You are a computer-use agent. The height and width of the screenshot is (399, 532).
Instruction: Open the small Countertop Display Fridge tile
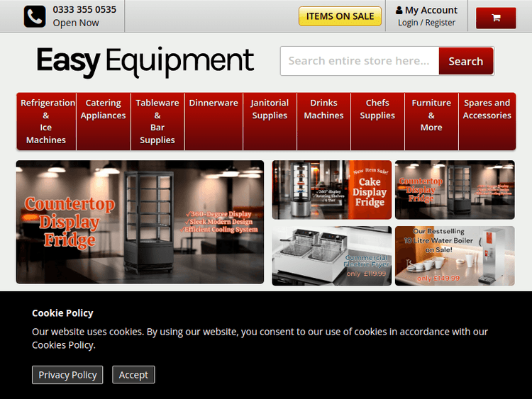point(455,190)
